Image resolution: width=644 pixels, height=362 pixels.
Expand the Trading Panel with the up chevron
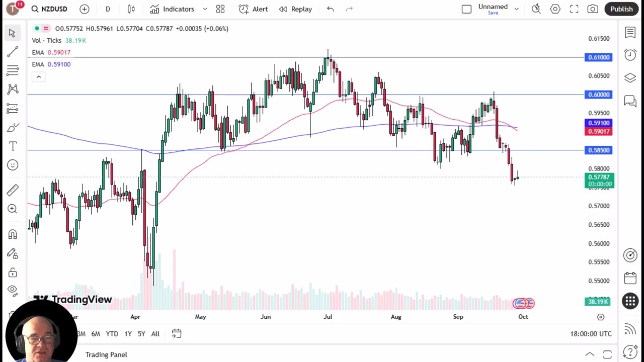590,354
